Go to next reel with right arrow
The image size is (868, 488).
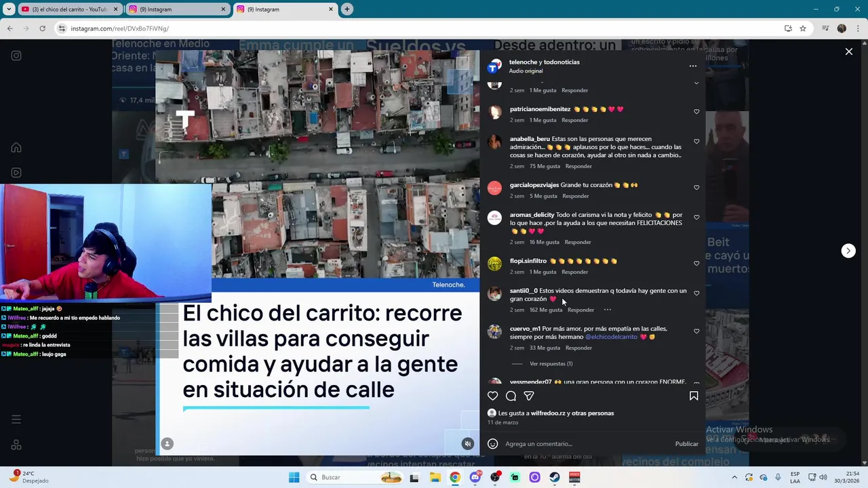848,251
